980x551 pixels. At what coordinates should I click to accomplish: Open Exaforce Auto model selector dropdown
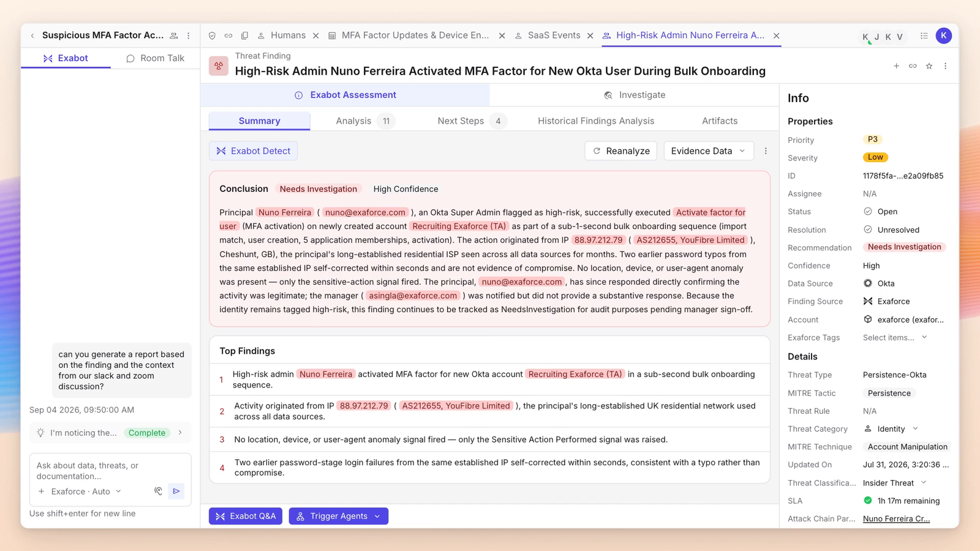[86, 491]
